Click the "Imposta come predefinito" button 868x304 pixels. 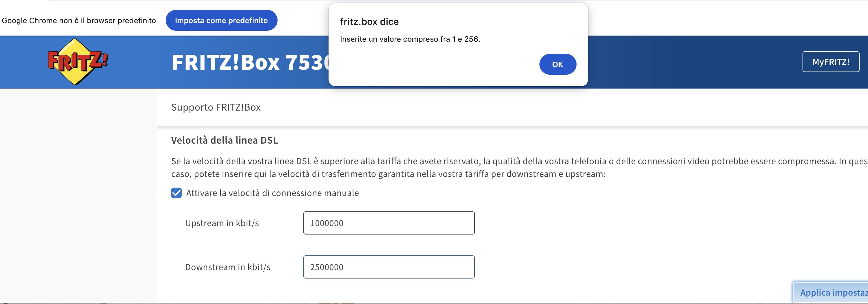pos(221,20)
